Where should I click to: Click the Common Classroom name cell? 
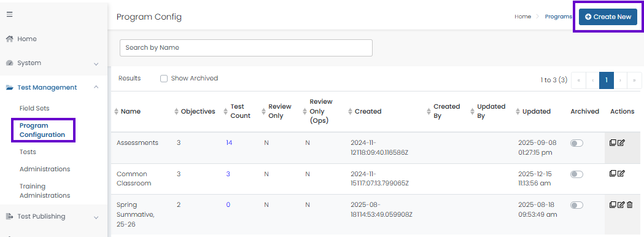(134, 179)
